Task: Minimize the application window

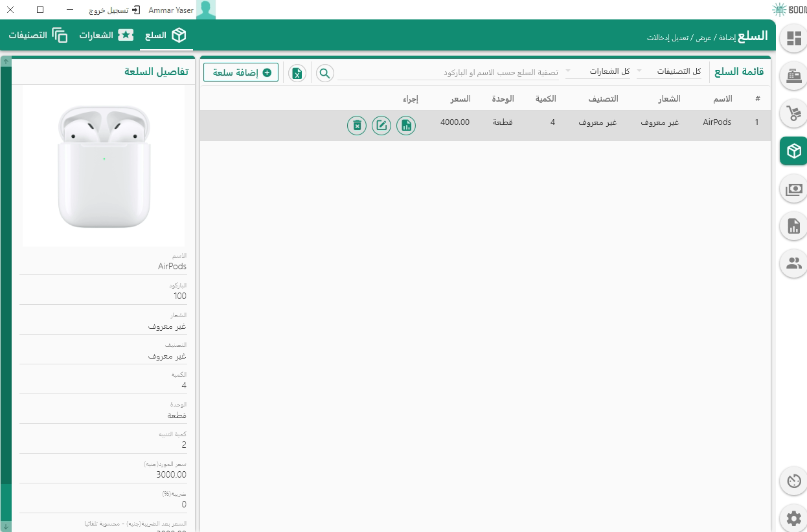Action: point(70,10)
